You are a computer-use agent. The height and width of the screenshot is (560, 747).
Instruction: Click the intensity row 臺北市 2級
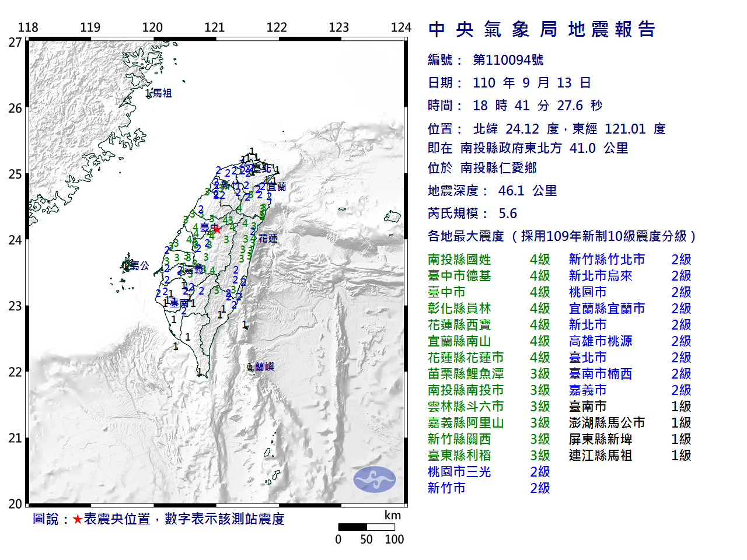[x=630, y=358]
